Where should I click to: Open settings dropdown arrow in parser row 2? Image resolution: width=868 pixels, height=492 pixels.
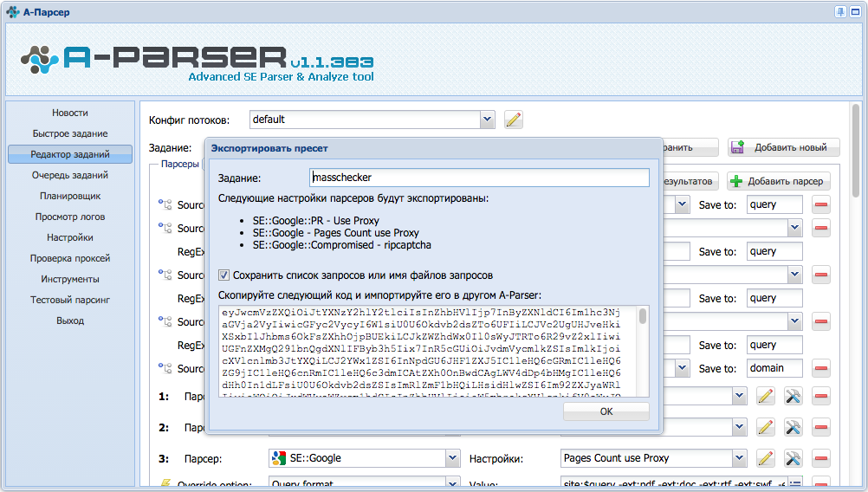click(x=739, y=427)
